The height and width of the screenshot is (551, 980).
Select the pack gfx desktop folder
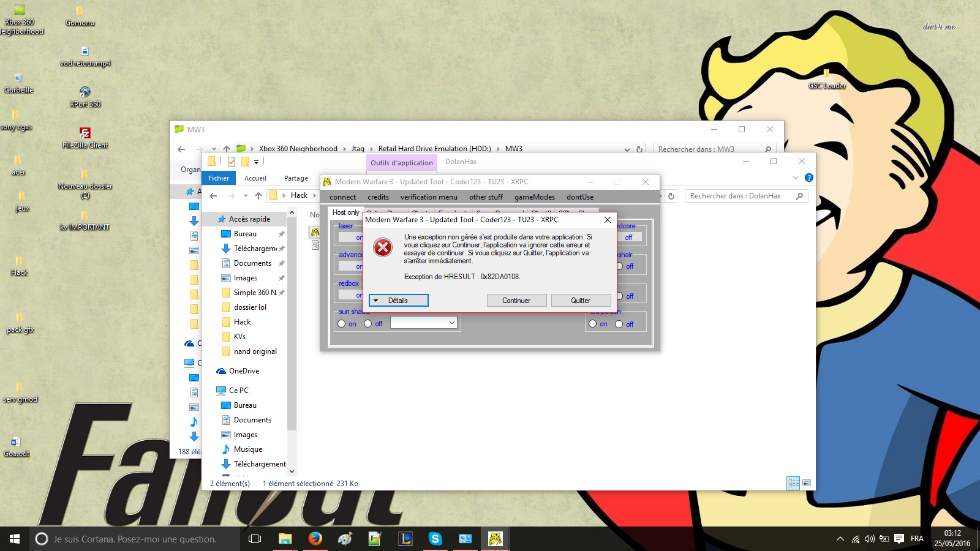tap(20, 323)
